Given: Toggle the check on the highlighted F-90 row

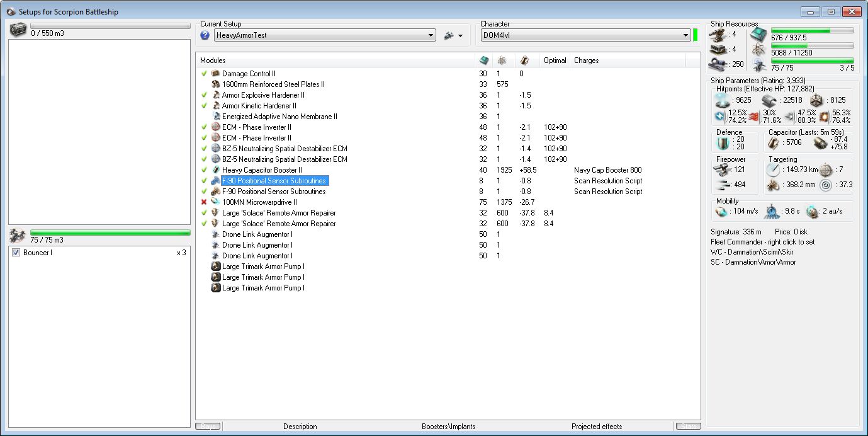Looking at the screenshot, I should coord(204,181).
